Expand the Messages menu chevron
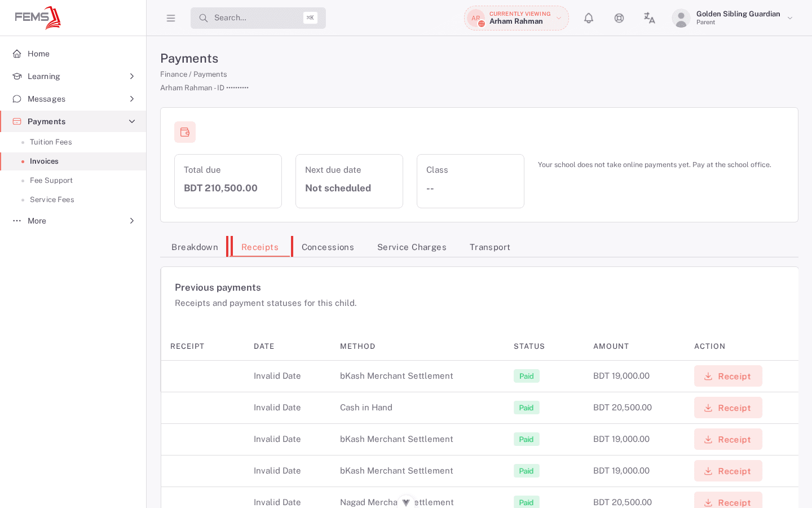Screen dimensions: 812x508 click(132, 99)
